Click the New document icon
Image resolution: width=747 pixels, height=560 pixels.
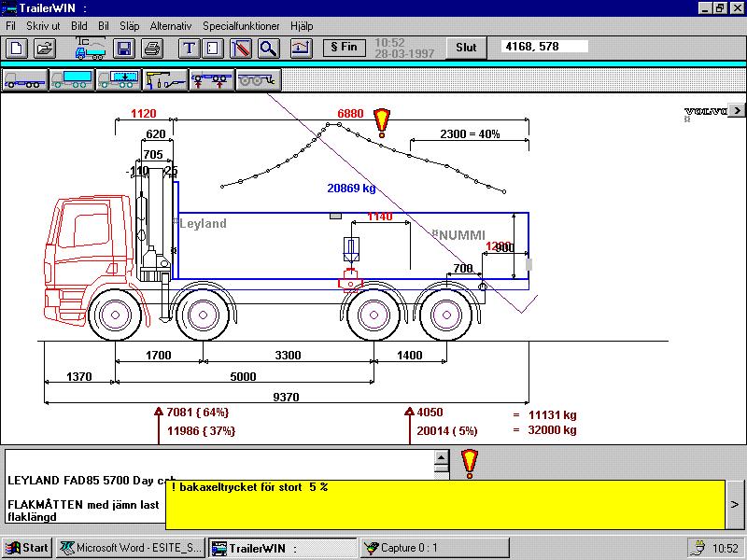[x=17, y=49]
